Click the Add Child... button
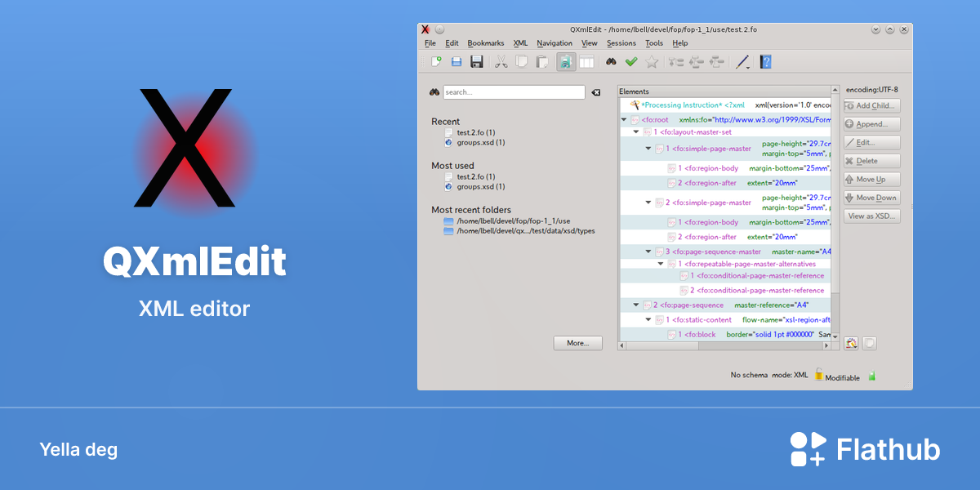The image size is (980, 490). coord(872,105)
